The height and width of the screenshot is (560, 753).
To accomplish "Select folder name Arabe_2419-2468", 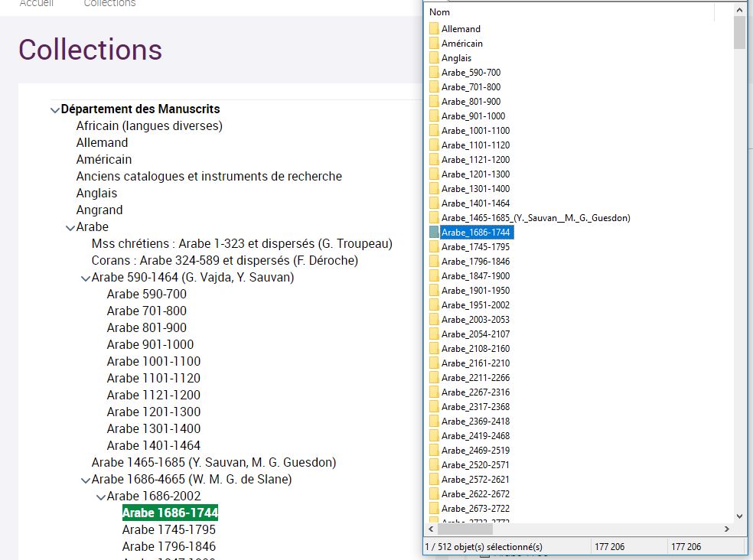I will pyautogui.click(x=475, y=435).
